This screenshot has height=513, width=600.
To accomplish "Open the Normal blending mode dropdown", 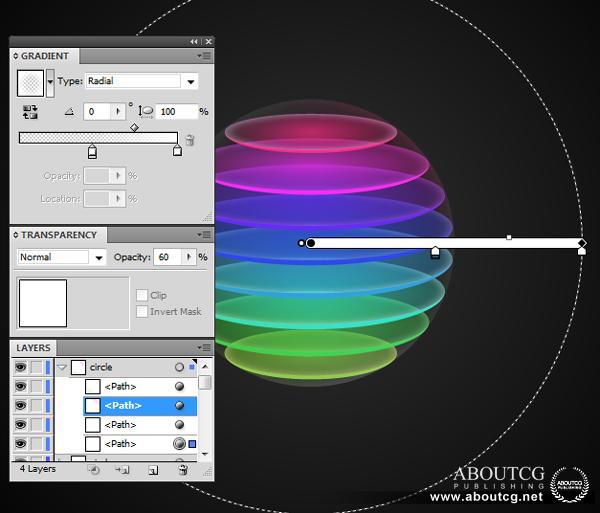I will pyautogui.click(x=99, y=257).
